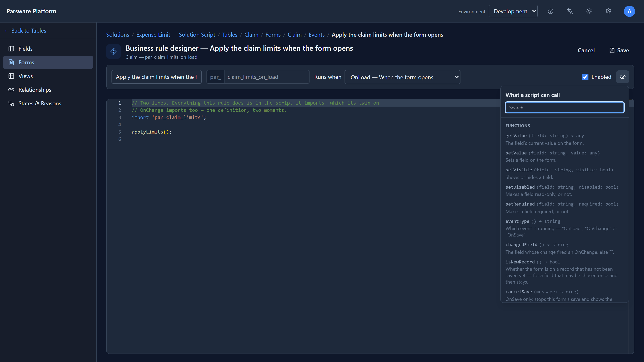The height and width of the screenshot is (362, 644).
Task: Open States & Reasons in sidebar
Action: (48, 103)
